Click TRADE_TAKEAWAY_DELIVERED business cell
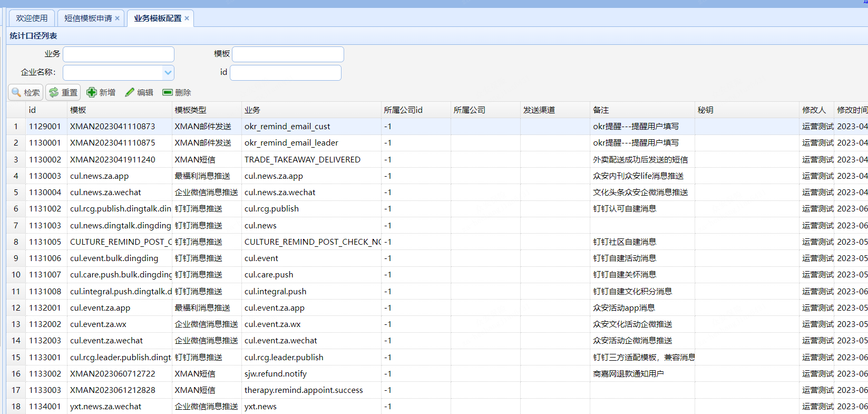The image size is (868, 414). (311, 159)
